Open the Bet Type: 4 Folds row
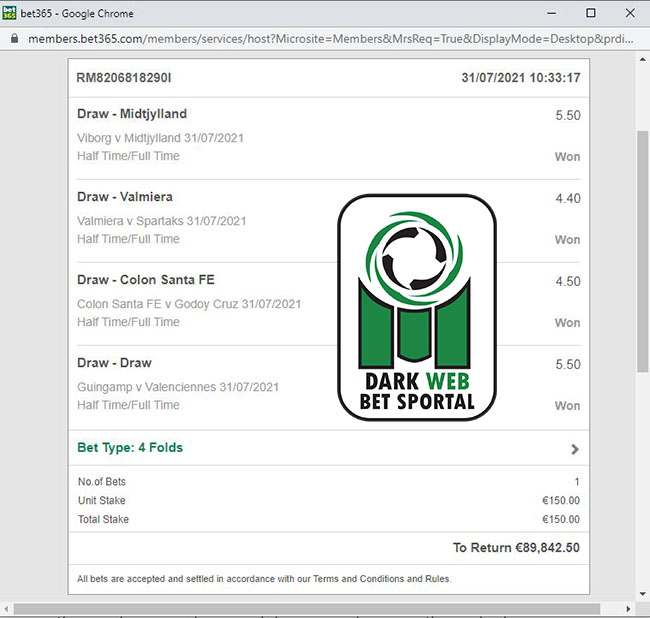 [x=130, y=448]
